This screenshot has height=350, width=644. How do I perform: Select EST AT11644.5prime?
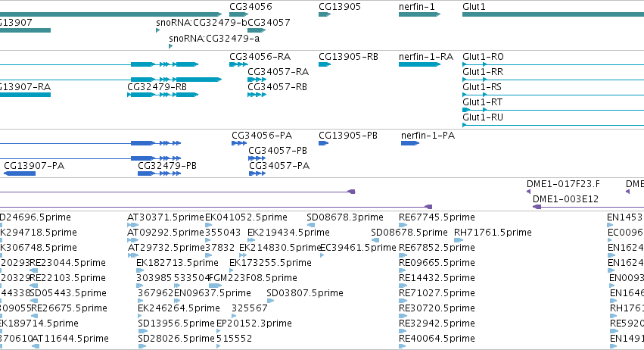pyautogui.click(x=70, y=339)
